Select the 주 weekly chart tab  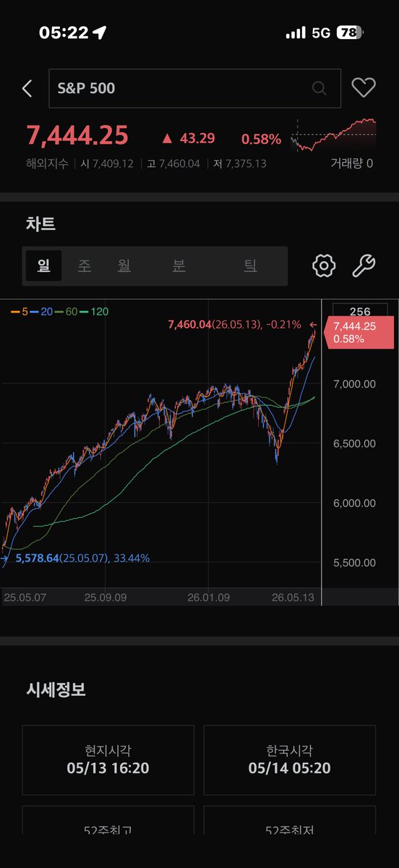pos(85,265)
